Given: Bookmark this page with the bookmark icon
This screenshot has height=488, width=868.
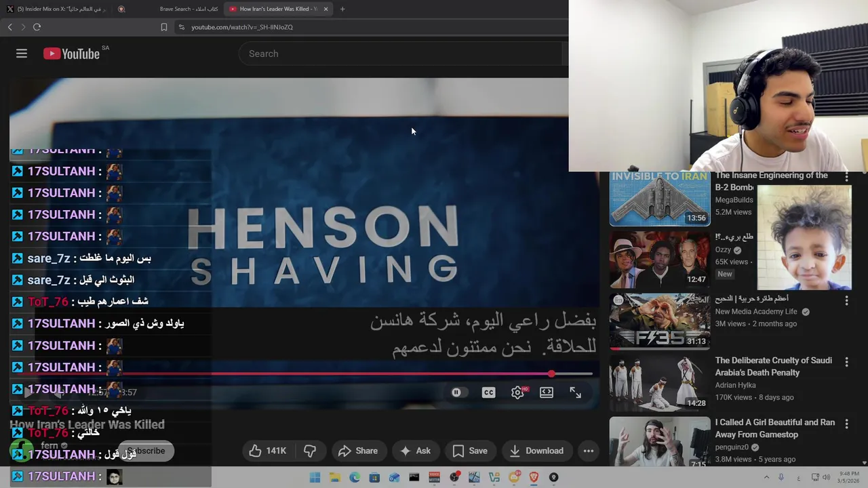Looking at the screenshot, I should (x=163, y=27).
